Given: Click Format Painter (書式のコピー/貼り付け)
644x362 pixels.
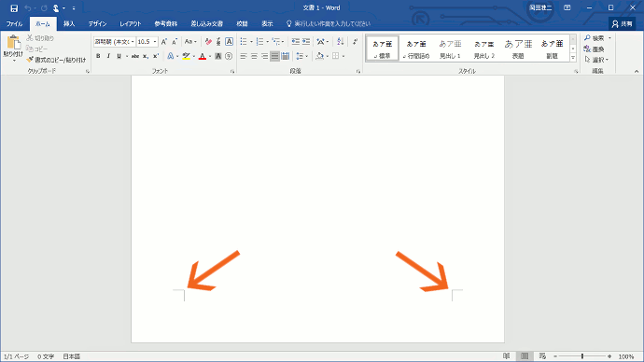Looking at the screenshot, I should click(x=56, y=60).
